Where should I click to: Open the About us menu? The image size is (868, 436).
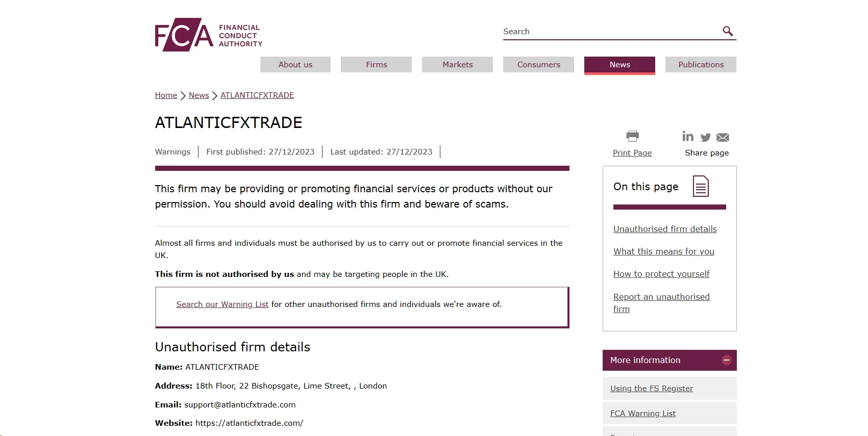coord(295,64)
